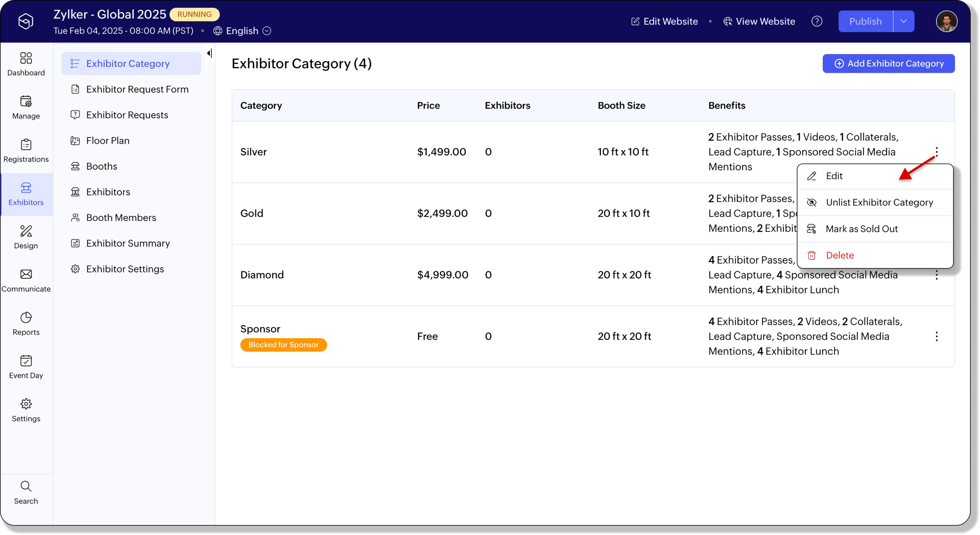
Task: Select Delete from the category menu
Action: click(x=840, y=255)
